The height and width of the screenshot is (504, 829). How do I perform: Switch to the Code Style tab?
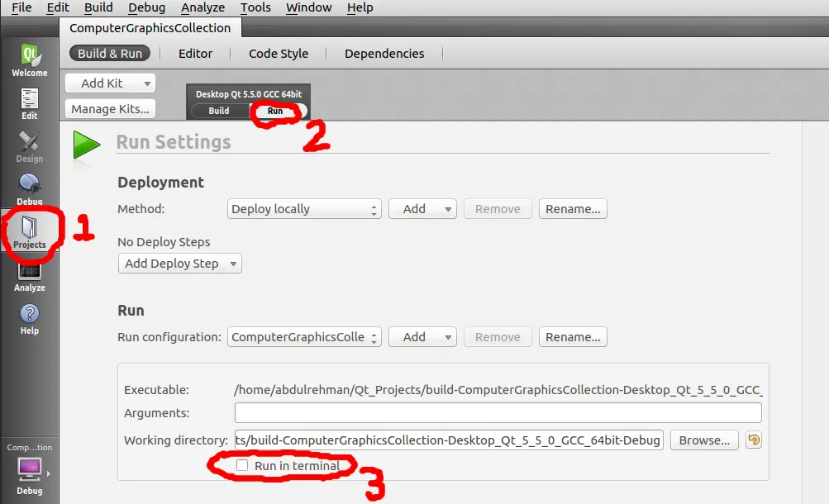pos(279,54)
